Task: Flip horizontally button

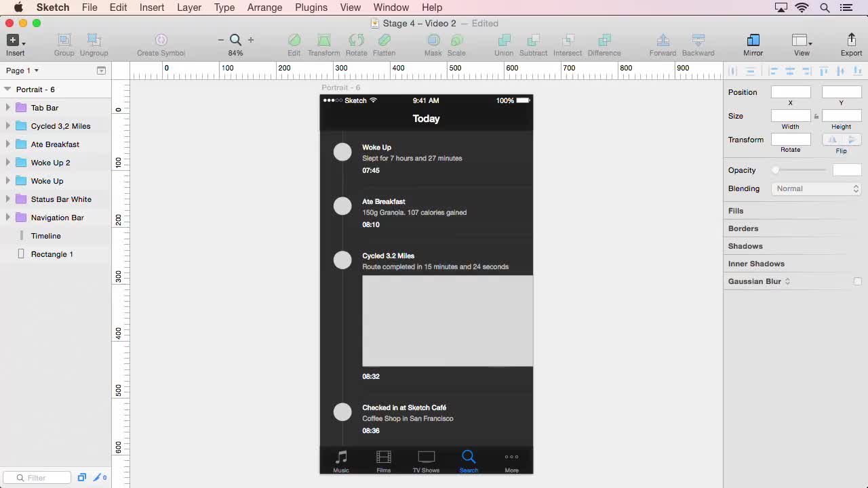Action: [x=832, y=140]
